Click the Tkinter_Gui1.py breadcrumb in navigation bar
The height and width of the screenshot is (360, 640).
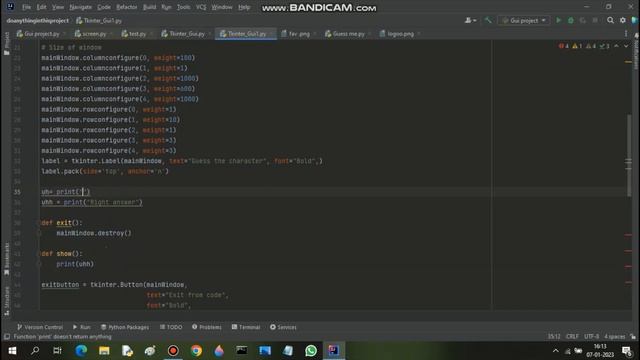click(x=99, y=20)
